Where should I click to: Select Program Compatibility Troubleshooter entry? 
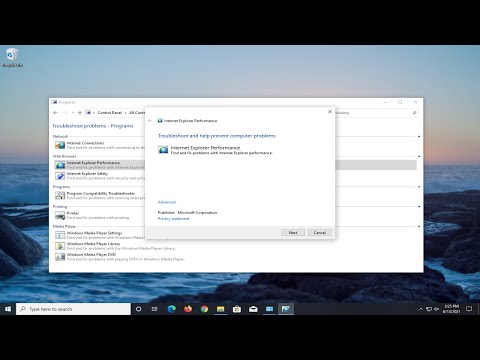click(x=100, y=195)
